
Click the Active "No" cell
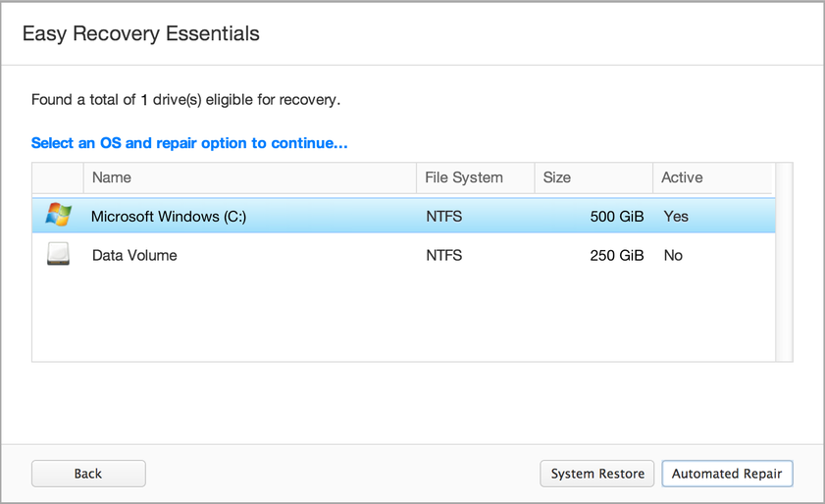pyautogui.click(x=673, y=255)
